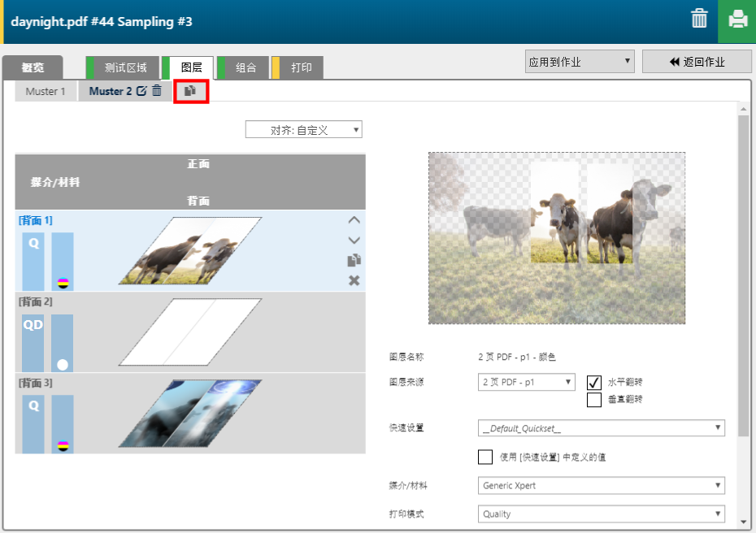Remove the 背面 1 layer with X icon
The width and height of the screenshot is (756, 533).
[354, 280]
